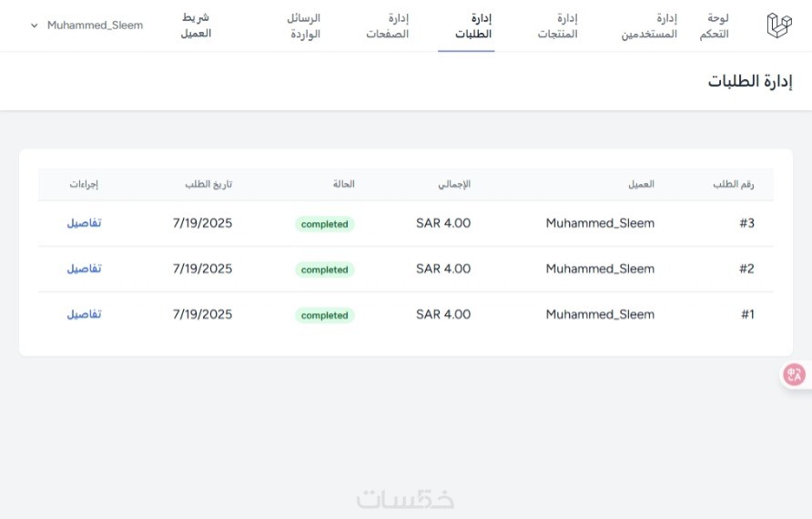
Task: Open the لوحة التحكم dashboard tab
Action: pyautogui.click(x=718, y=25)
